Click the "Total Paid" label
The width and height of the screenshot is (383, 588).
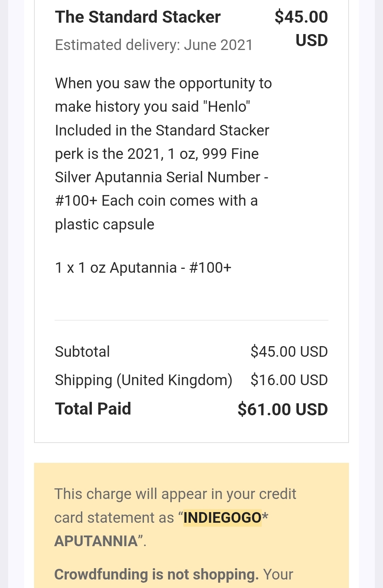[93, 409]
